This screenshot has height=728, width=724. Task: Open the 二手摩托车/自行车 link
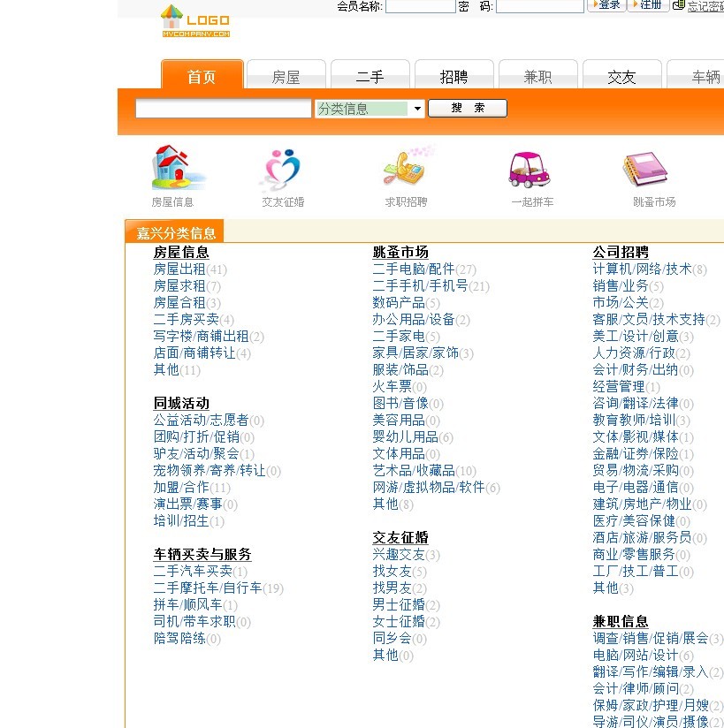[208, 588]
